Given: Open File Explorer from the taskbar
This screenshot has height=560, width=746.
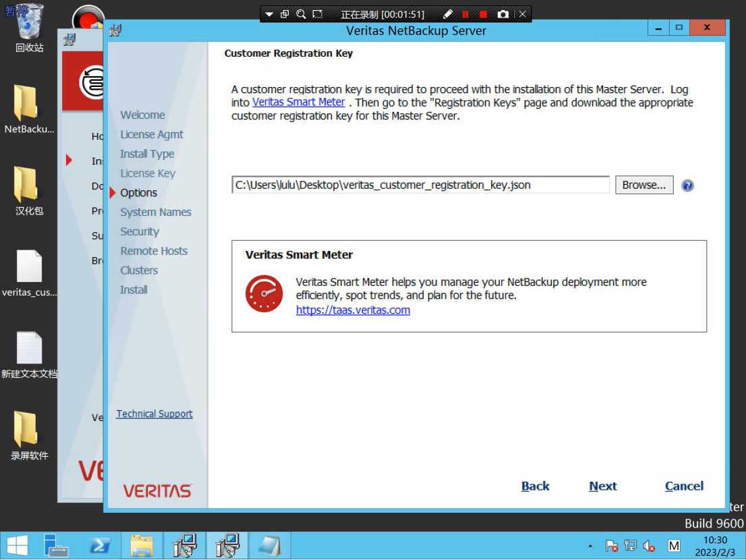Looking at the screenshot, I should [142, 545].
